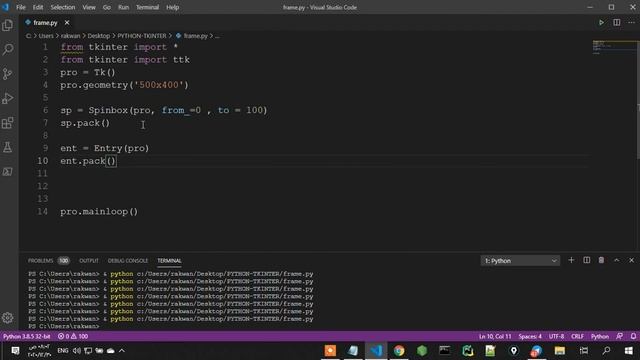Open the Search view in activity bar
The image size is (640, 360).
7,50
